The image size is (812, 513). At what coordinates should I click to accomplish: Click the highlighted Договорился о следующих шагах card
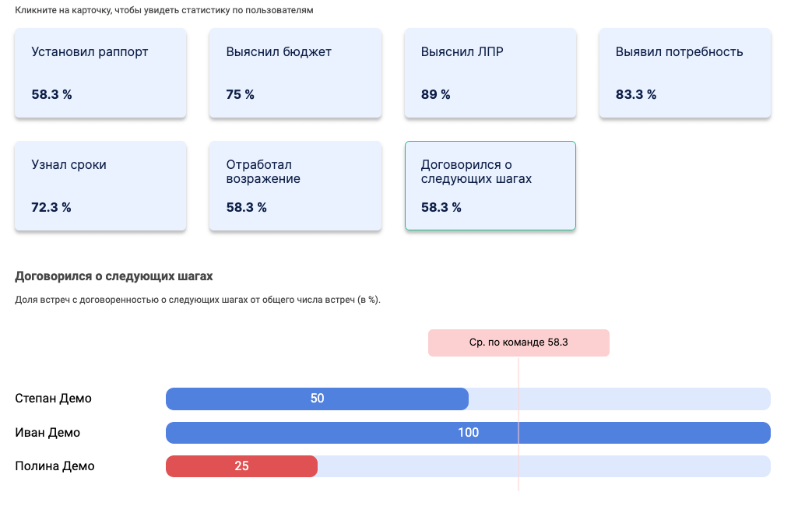pos(490,186)
